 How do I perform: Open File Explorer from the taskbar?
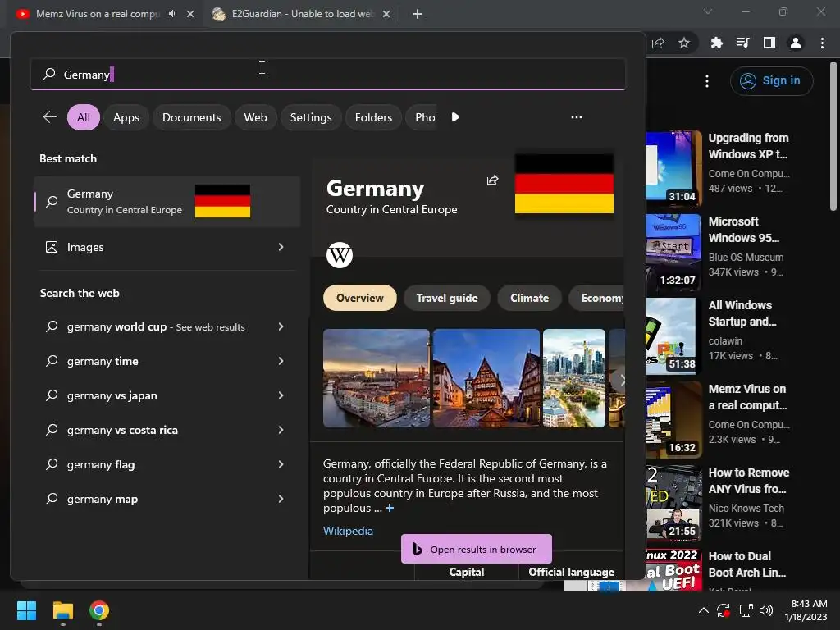pos(62,610)
